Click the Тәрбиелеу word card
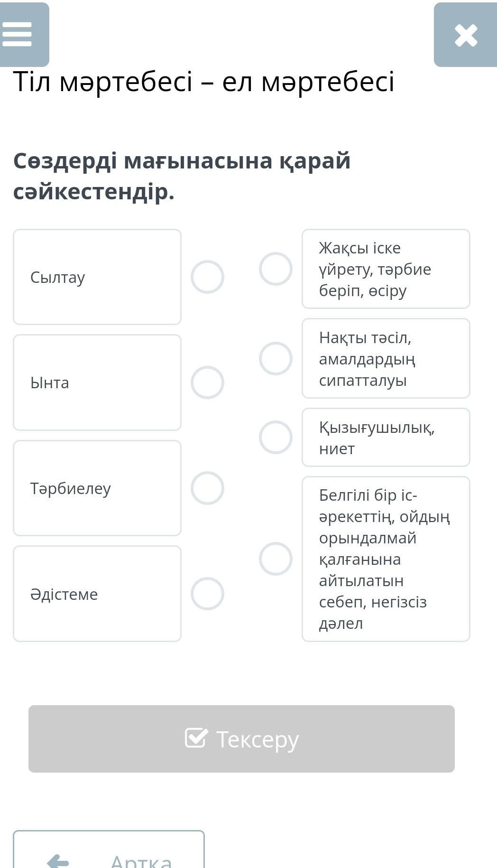The width and height of the screenshot is (497, 868). pyautogui.click(x=97, y=488)
